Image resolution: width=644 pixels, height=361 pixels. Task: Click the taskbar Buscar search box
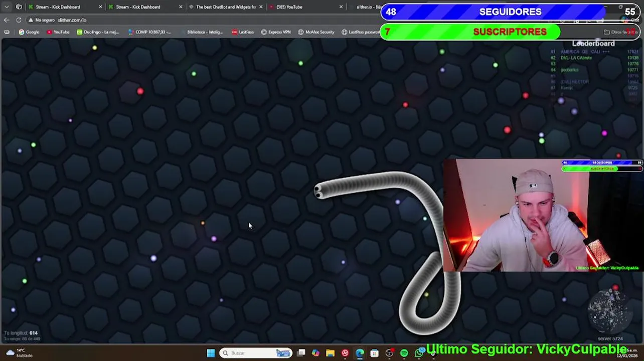click(x=256, y=353)
